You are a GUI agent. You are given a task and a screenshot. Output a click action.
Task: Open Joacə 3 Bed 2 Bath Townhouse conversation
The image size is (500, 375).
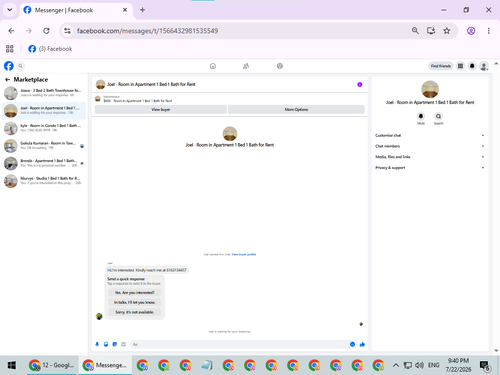click(44, 93)
